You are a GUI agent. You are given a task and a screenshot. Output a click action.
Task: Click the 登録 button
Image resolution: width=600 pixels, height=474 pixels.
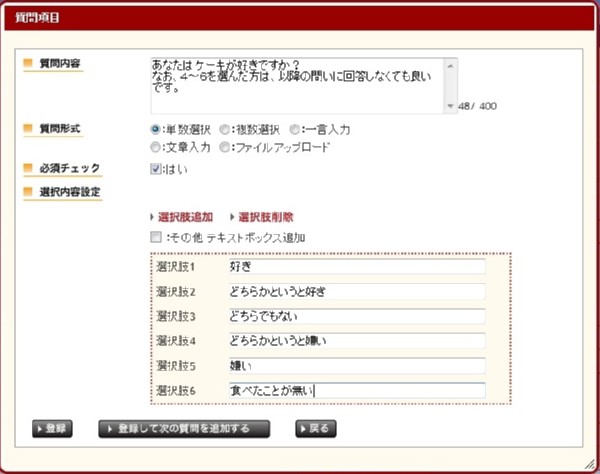[51, 429]
